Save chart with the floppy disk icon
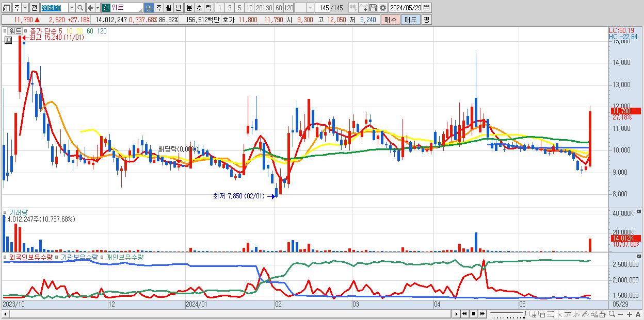 [373, 8]
